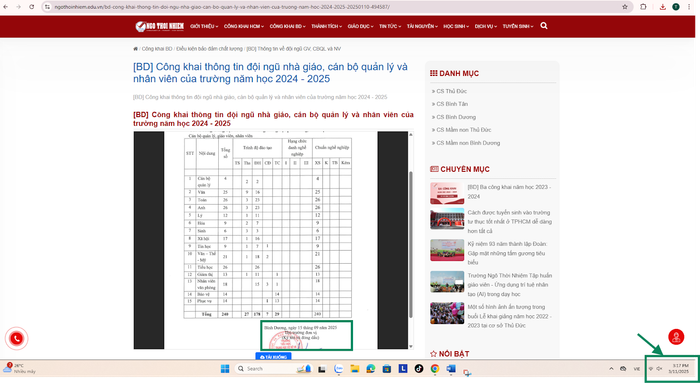Open the site search magnifier icon
Viewport: 700px width, 383px height.
click(544, 26)
